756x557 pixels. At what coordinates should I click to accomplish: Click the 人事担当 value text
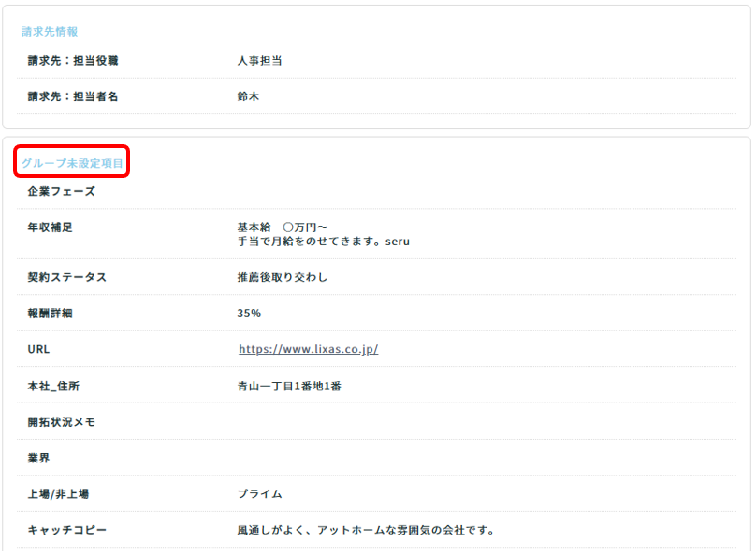[260, 61]
